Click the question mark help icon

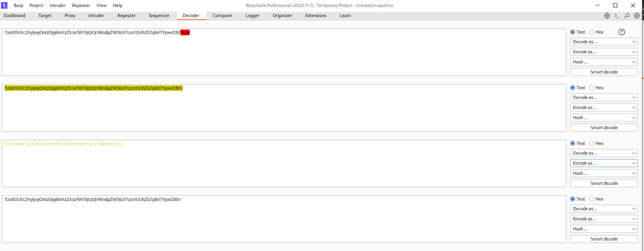[621, 32]
